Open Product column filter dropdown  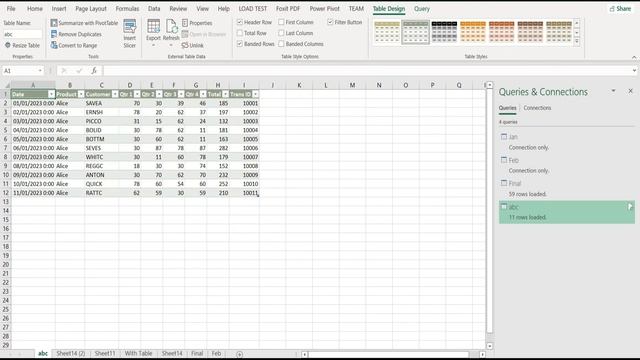(81, 94)
